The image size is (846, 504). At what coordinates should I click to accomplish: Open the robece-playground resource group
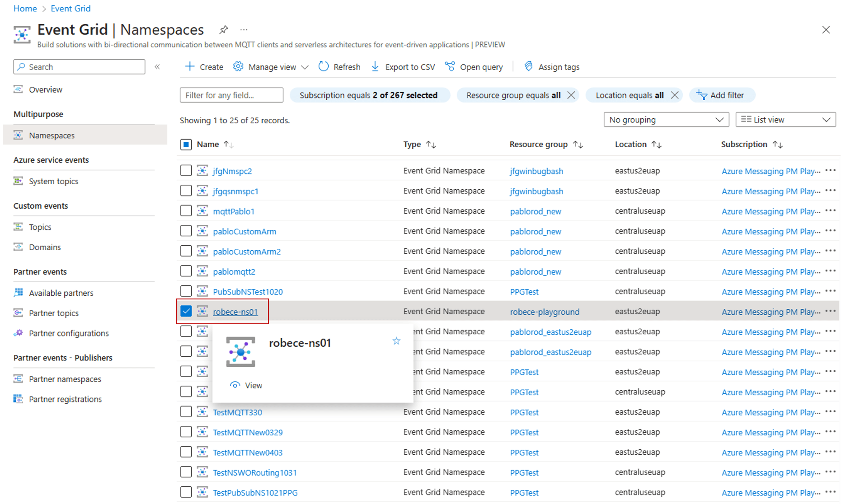(x=545, y=311)
